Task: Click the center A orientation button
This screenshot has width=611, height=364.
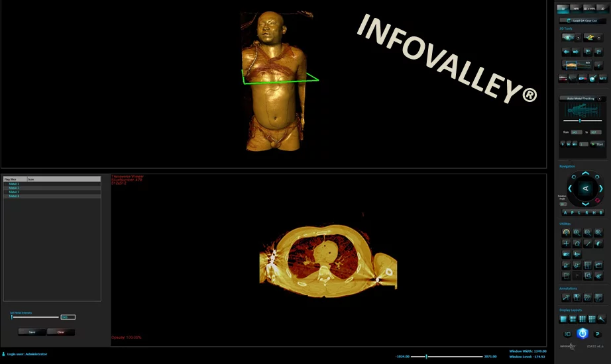Action: [x=585, y=189]
